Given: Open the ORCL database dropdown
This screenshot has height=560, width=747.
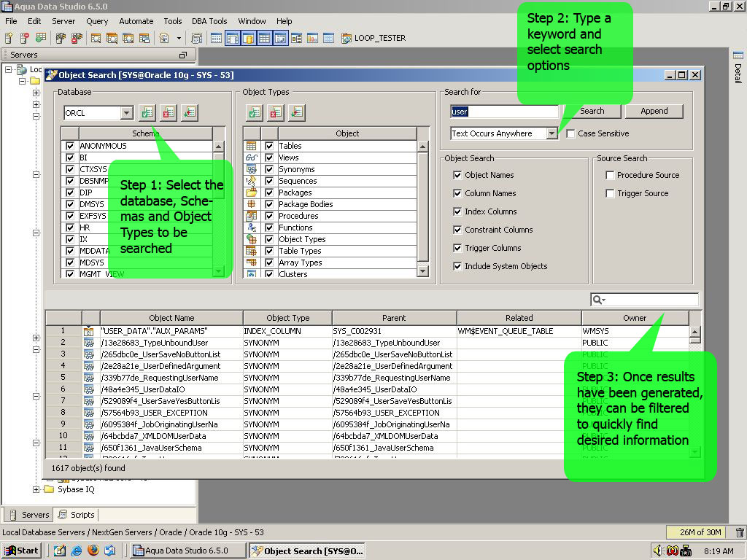Looking at the screenshot, I should [x=126, y=113].
